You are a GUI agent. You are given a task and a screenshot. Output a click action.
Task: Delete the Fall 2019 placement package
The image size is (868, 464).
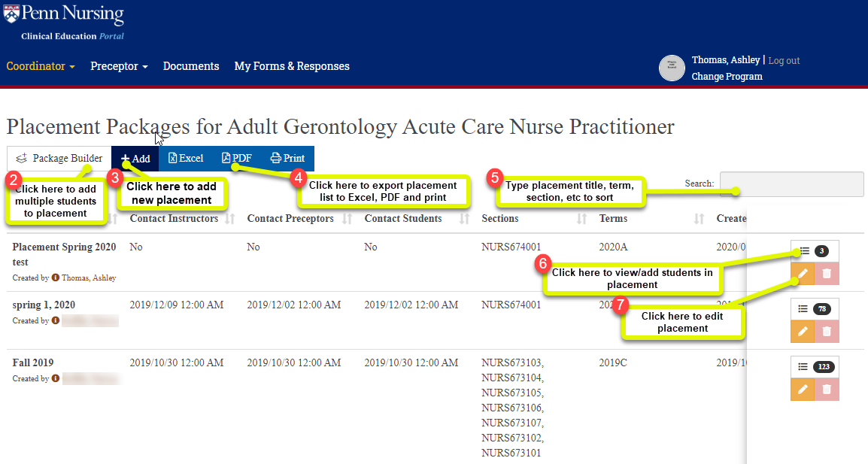point(827,390)
